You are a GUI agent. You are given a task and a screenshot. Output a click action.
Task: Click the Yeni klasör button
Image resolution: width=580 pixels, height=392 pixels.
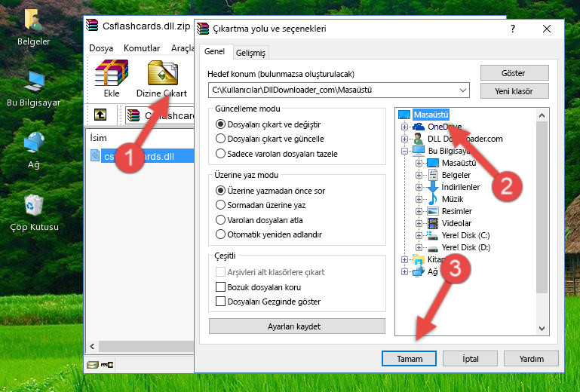coord(514,91)
